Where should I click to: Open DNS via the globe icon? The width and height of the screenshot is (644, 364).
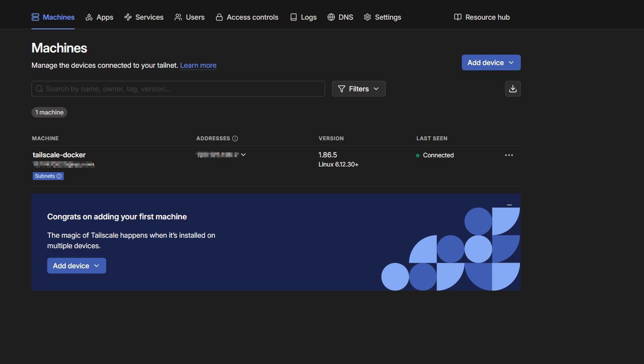pos(331,17)
